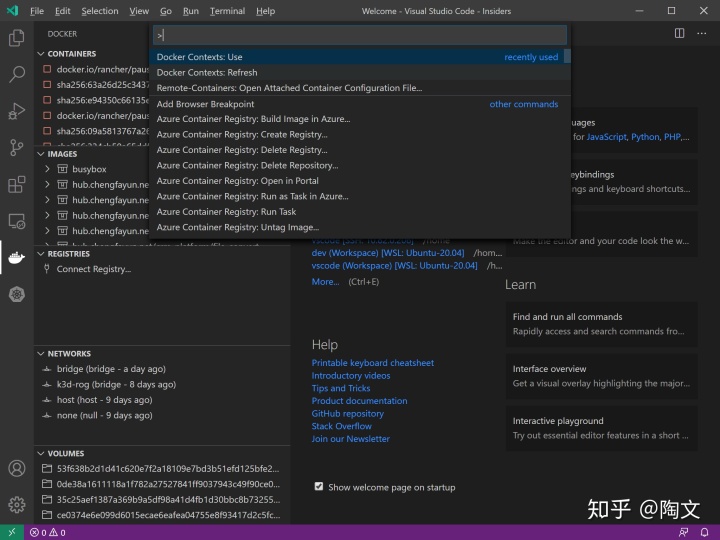Open Introductory videos link
Screen dimensions: 720x540
point(351,376)
